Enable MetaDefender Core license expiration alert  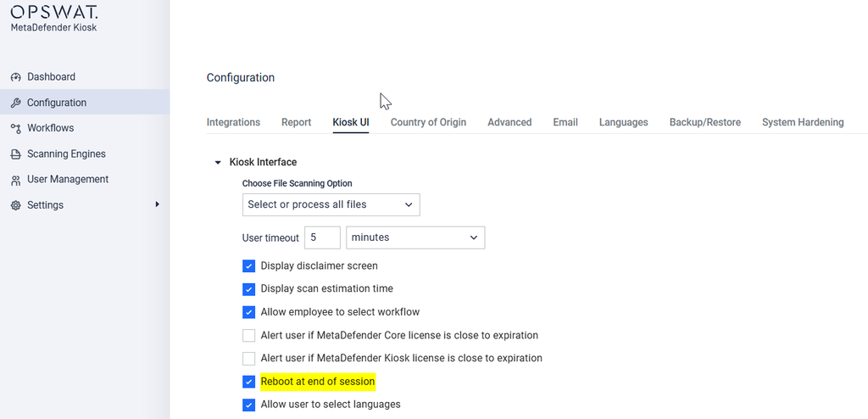coord(248,335)
